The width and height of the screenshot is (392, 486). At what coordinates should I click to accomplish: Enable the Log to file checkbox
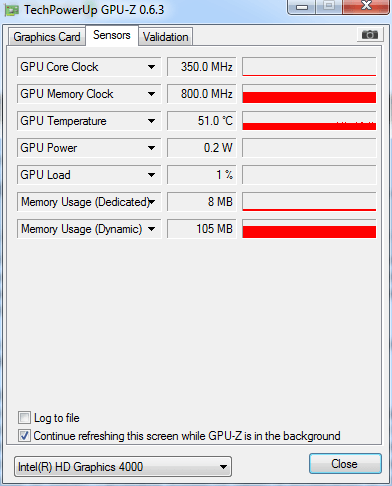[x=24, y=418]
